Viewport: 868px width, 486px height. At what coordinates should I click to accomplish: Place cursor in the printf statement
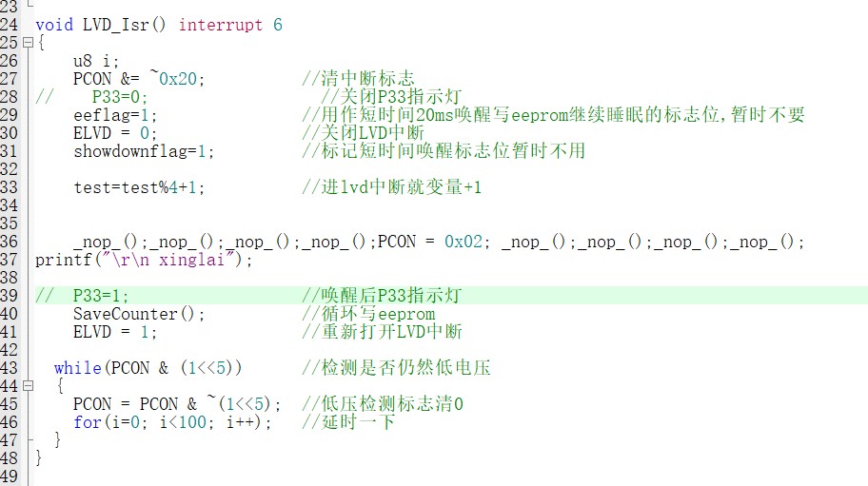pyautogui.click(x=145, y=260)
